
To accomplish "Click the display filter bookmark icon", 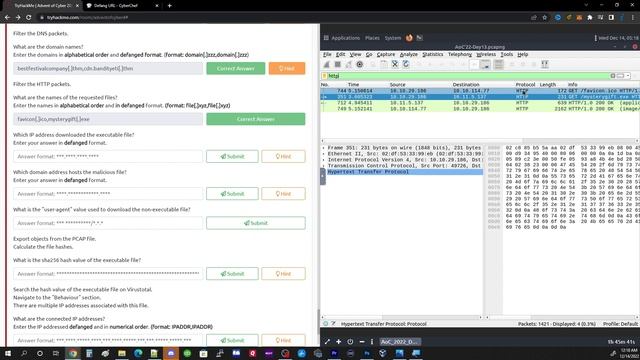I will tap(325, 76).
